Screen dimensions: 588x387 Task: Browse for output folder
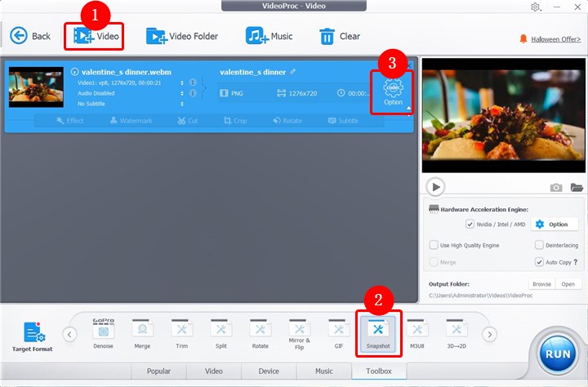coord(542,284)
